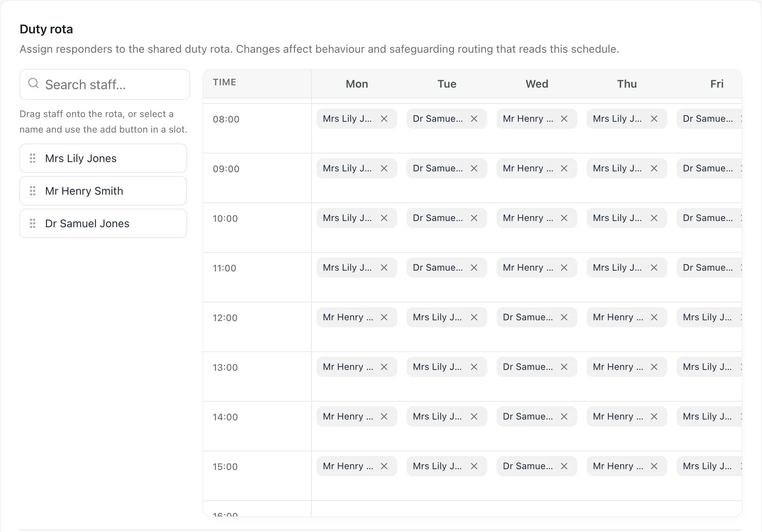Remove Mr Henry from Thursday 15:00 slot
This screenshot has height=532, width=762.
(x=654, y=466)
